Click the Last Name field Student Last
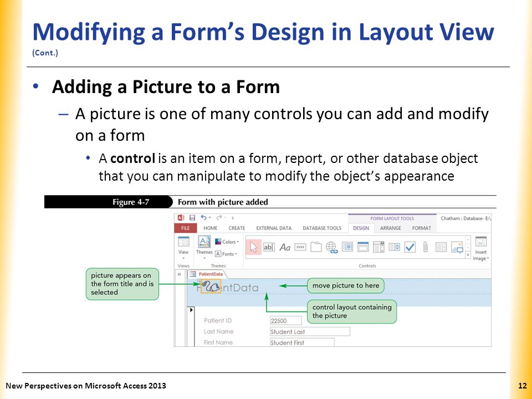Viewport: 532px width, 399px height. click(x=310, y=331)
